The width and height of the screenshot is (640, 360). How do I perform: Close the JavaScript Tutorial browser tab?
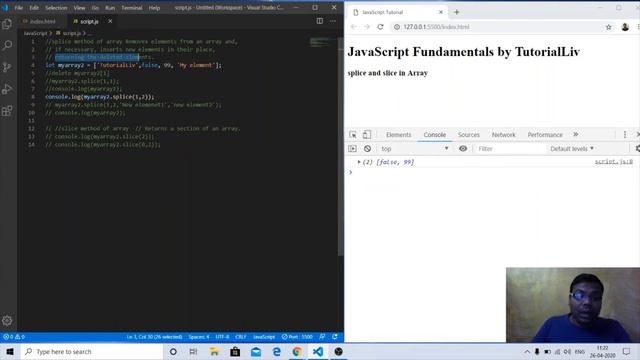tap(440, 12)
